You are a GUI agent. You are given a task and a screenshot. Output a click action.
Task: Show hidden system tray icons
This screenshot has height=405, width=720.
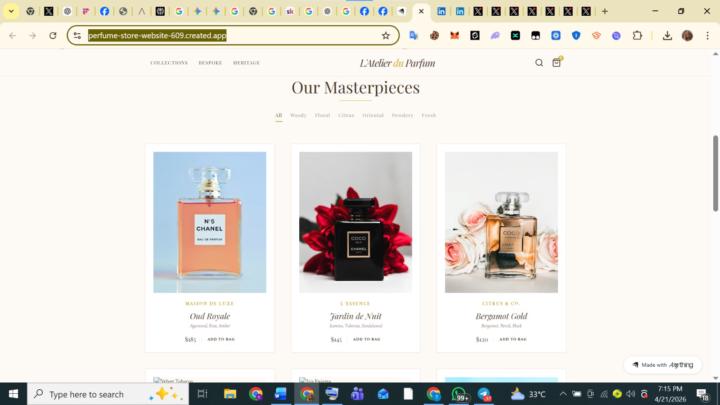point(563,394)
